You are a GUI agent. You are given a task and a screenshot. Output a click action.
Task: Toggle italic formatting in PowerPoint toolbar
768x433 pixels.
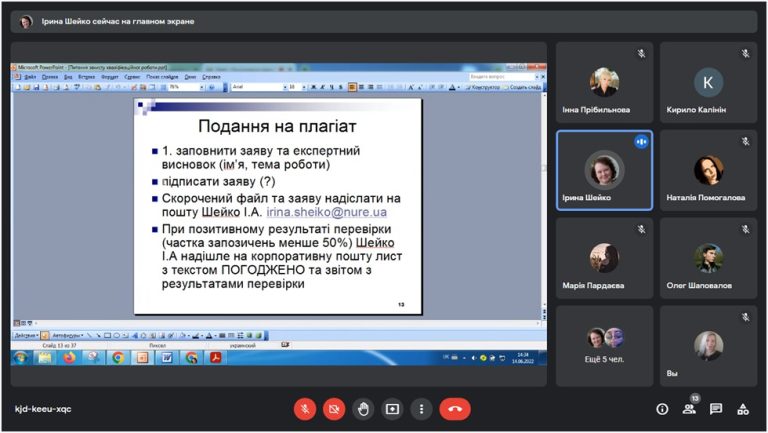click(x=322, y=87)
